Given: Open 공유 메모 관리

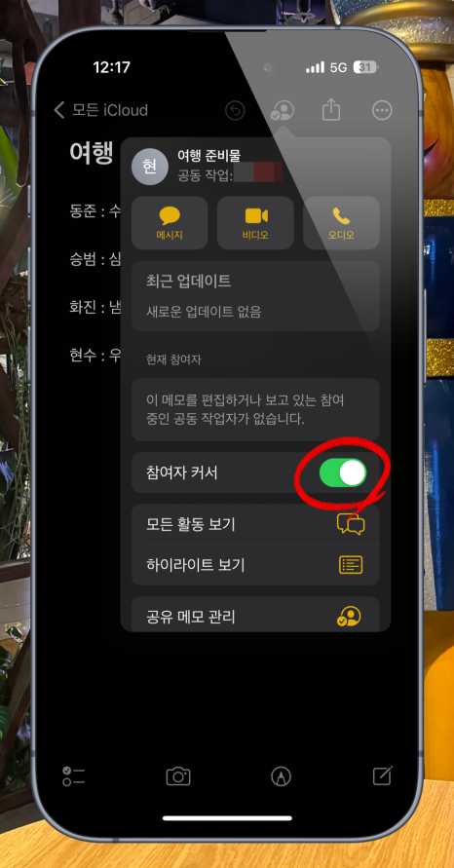Looking at the screenshot, I should coord(255,616).
